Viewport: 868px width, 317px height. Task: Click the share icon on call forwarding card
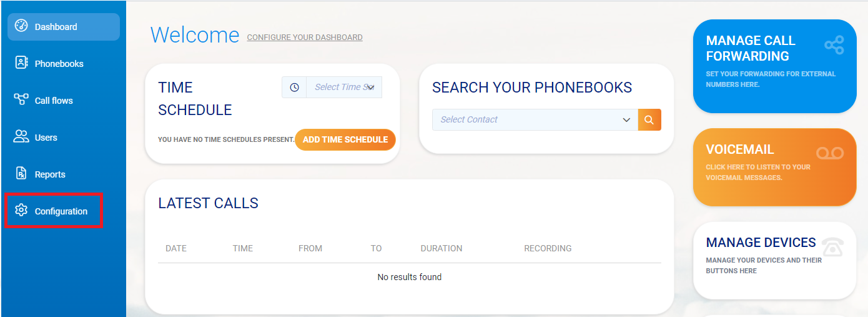click(x=834, y=45)
